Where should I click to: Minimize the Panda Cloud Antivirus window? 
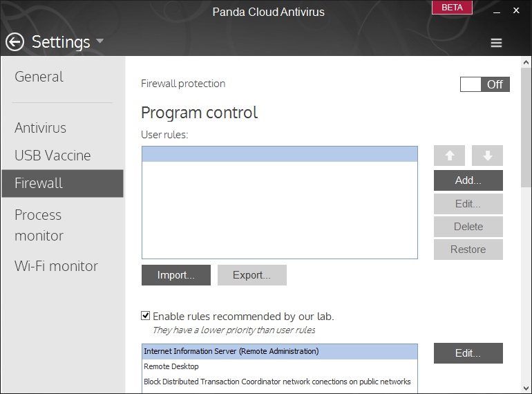point(497,11)
